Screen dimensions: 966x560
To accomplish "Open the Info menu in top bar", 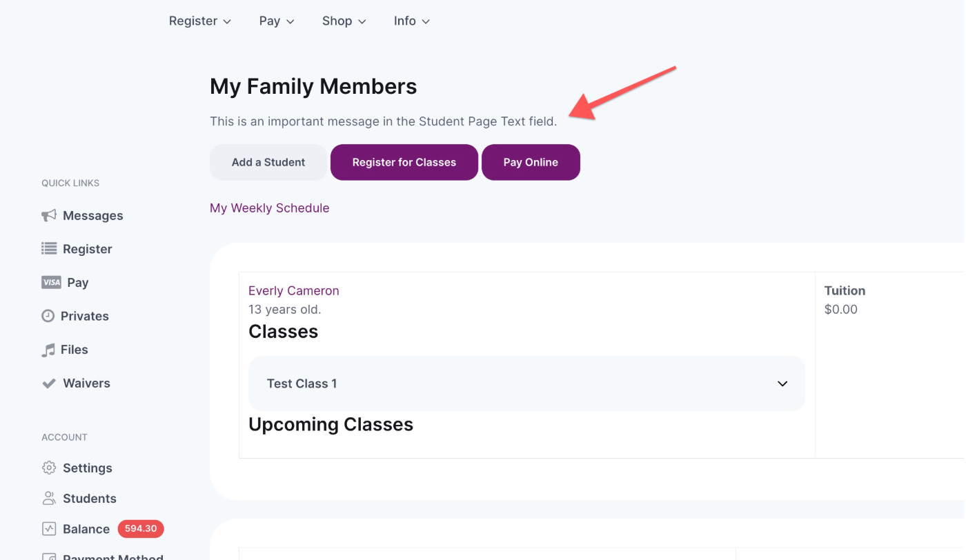I will point(412,21).
